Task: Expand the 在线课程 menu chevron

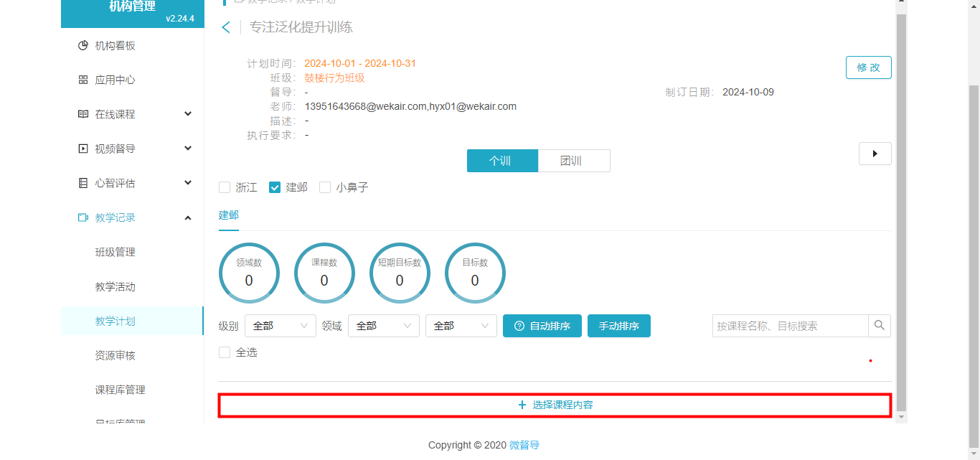Action: (188, 114)
